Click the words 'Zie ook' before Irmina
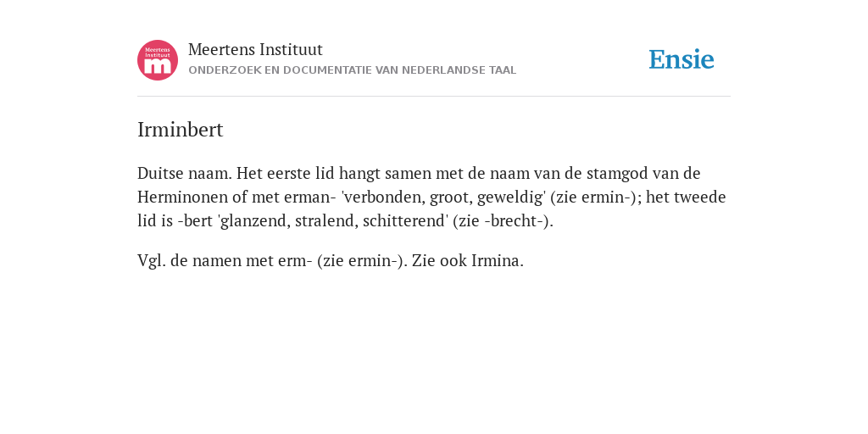Image resolution: width=868 pixels, height=434 pixels. (x=439, y=261)
